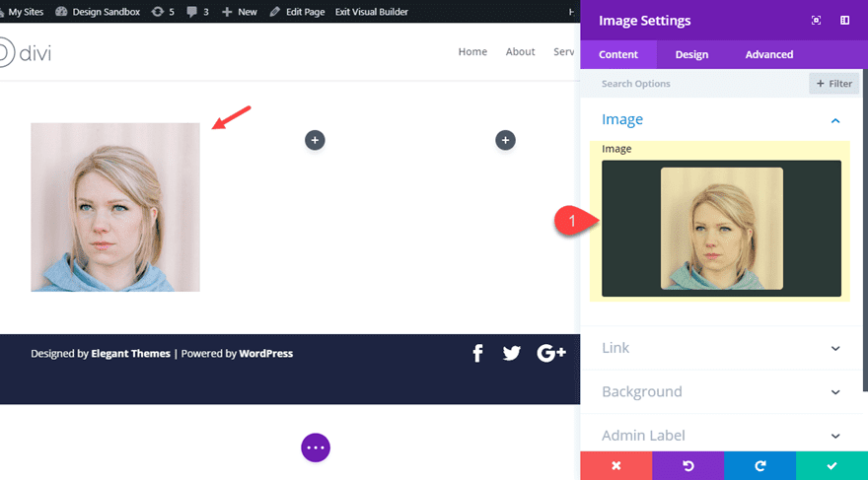Click the snap modal to sidebar icon
The width and height of the screenshot is (868, 480).
(x=844, y=21)
